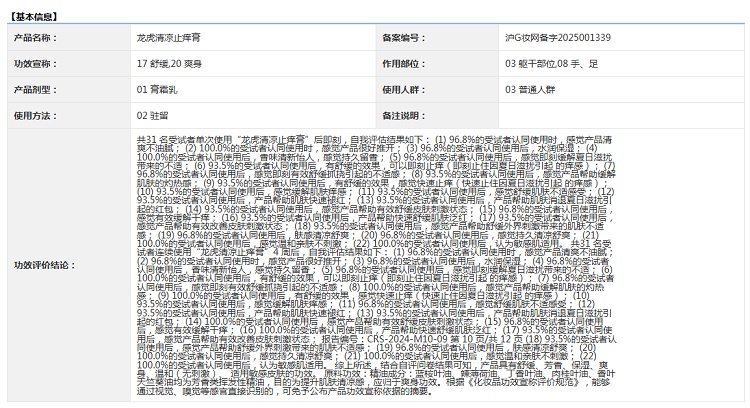Click the 【基本信息】 section heading
This screenshot has height=408, width=750.
[x=33, y=17]
